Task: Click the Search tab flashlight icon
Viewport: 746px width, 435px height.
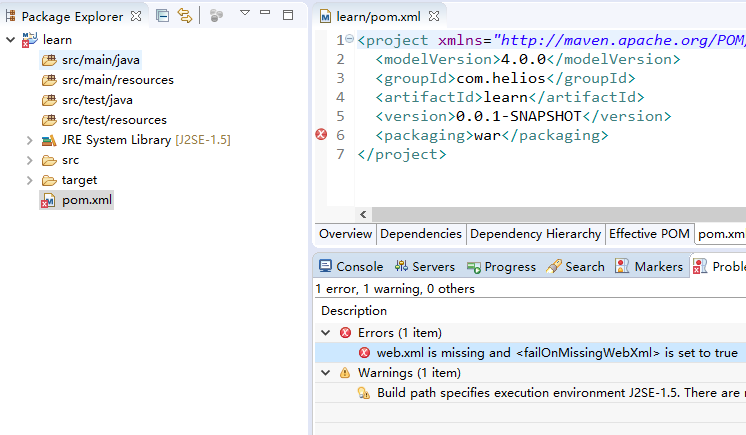Action: [554, 266]
